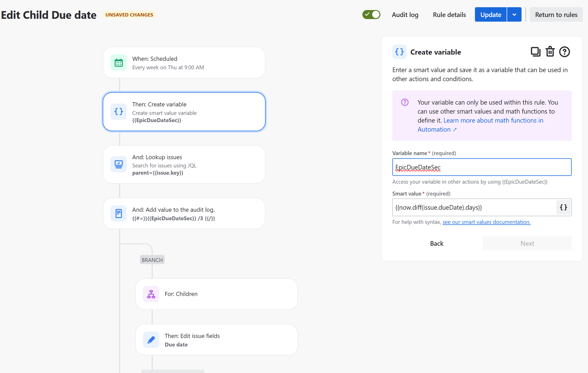Open the Lookup issues component icon

point(118,164)
